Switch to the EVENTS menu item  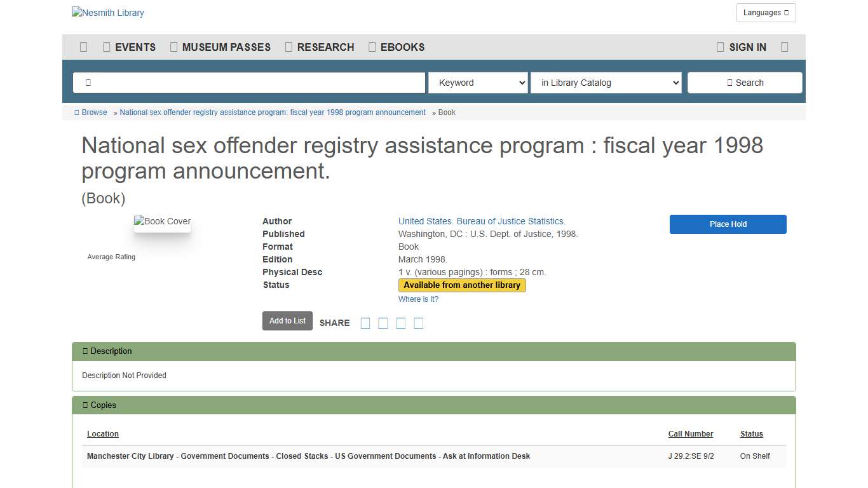coord(130,46)
